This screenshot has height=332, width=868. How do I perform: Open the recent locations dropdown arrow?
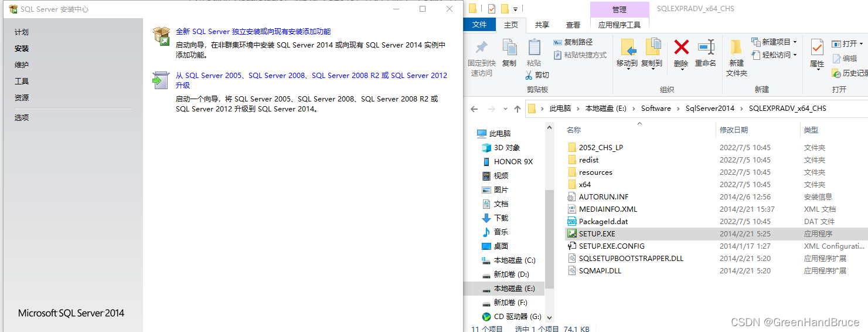pyautogui.click(x=505, y=109)
